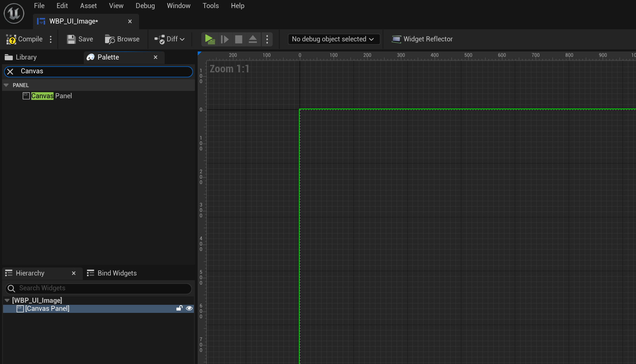Click the Search Widgets magnifier icon
This screenshot has height=364, width=636.
click(11, 288)
